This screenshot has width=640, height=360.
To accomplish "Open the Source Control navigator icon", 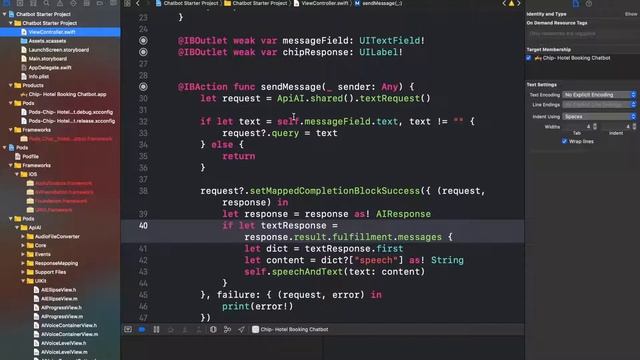I will [x=20, y=3].
